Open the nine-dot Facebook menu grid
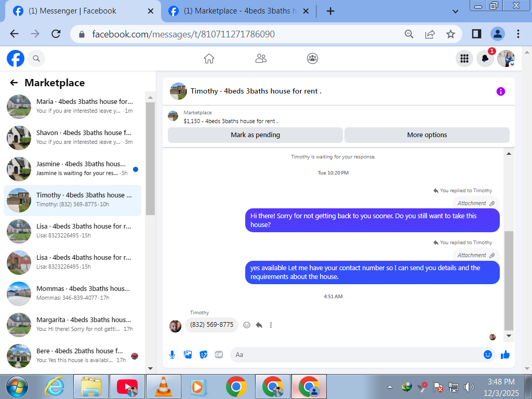This screenshot has height=399, width=532. tap(464, 59)
